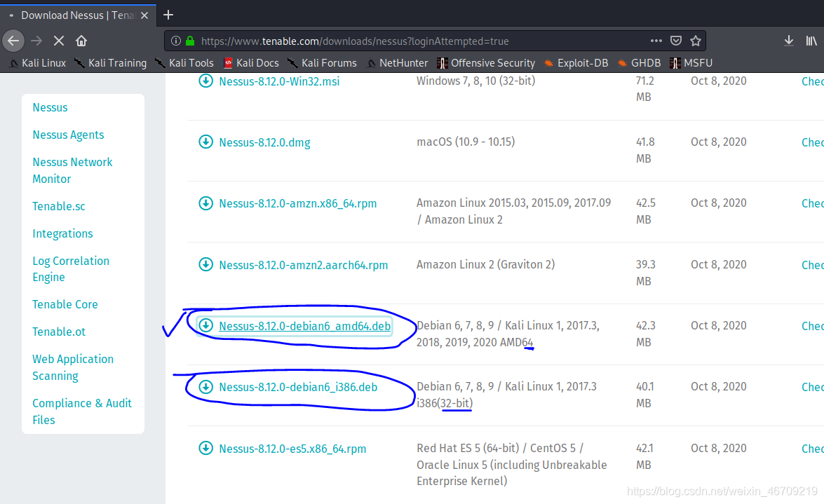The image size is (824, 504).
Task: Select Nessus Network Monitor in sidebar
Action: pyautogui.click(x=72, y=170)
